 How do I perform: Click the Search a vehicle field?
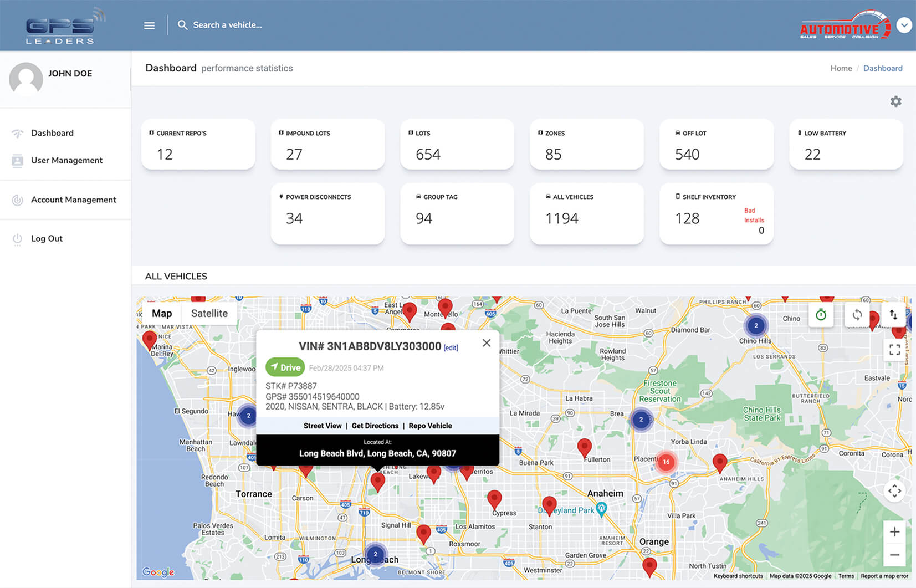(x=227, y=25)
